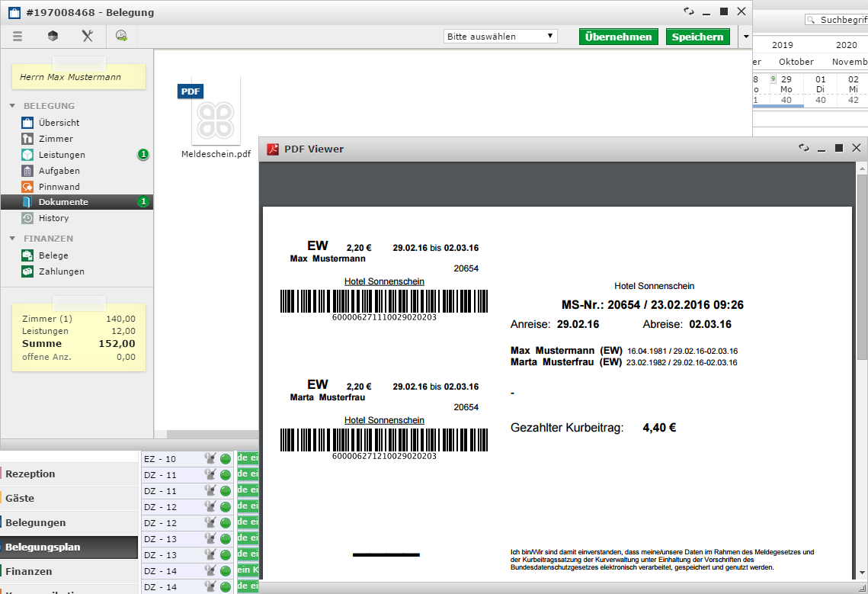Viewport: 868px width, 594px height.
Task: Select the "EZ - 10" room row label
Action: coord(160,459)
